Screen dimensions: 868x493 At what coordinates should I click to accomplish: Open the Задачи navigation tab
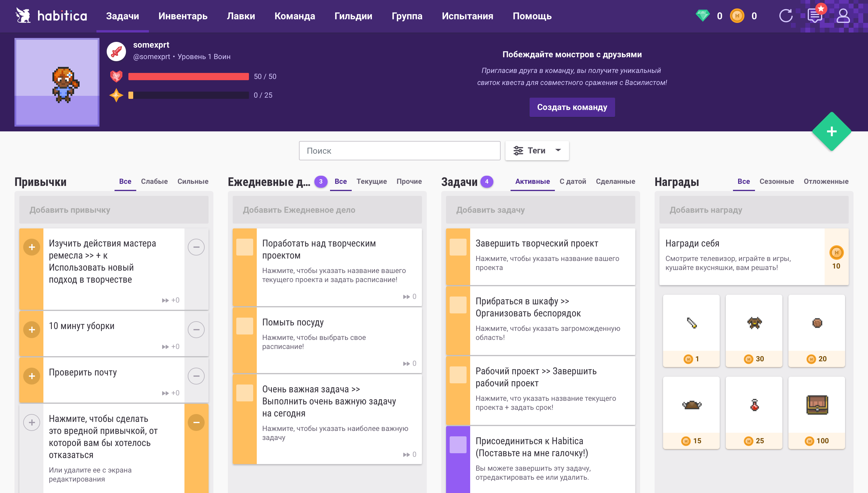click(123, 16)
